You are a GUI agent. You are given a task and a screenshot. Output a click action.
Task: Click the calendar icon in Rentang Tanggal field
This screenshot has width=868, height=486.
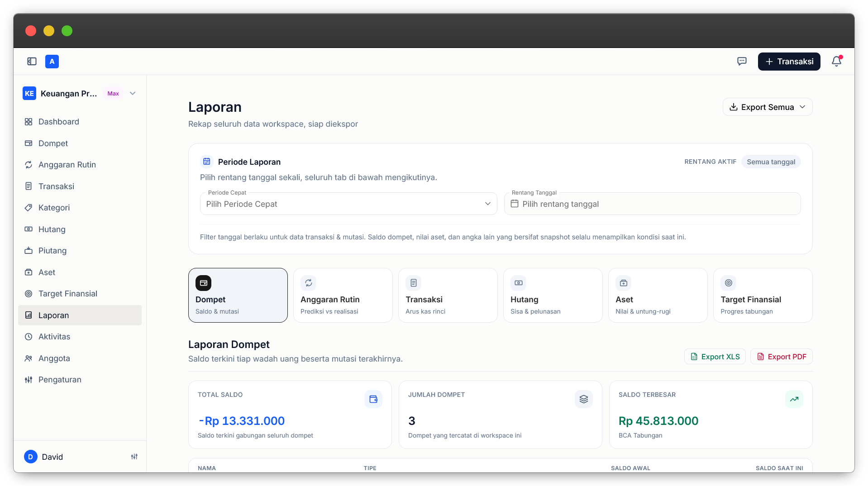pyautogui.click(x=515, y=204)
